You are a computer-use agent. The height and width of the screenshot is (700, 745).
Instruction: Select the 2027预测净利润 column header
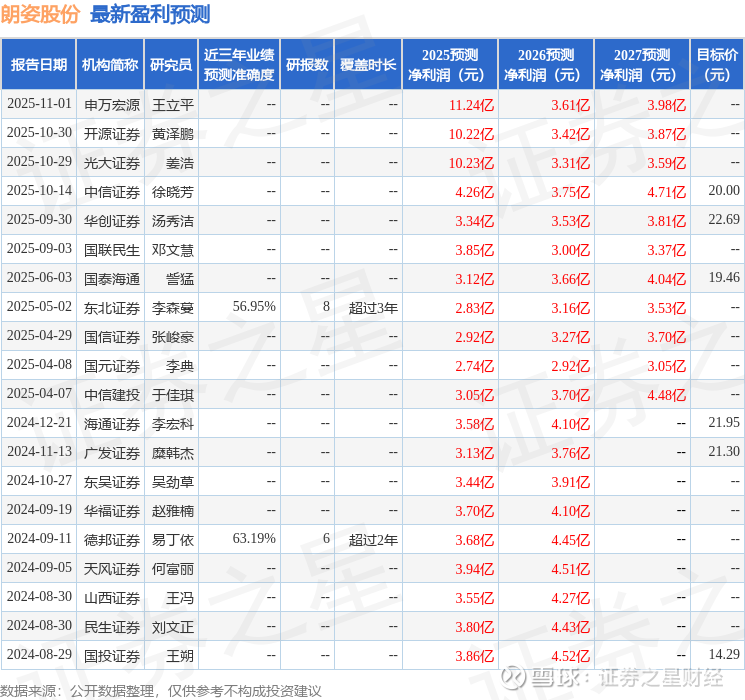tap(642, 65)
